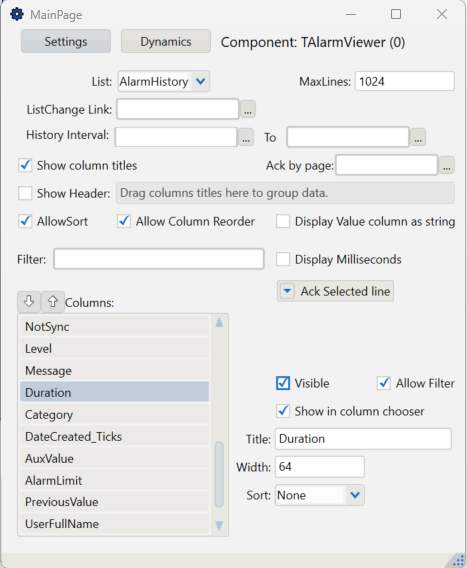
Task: Enable Display Milliseconds checkbox
Action: click(283, 259)
